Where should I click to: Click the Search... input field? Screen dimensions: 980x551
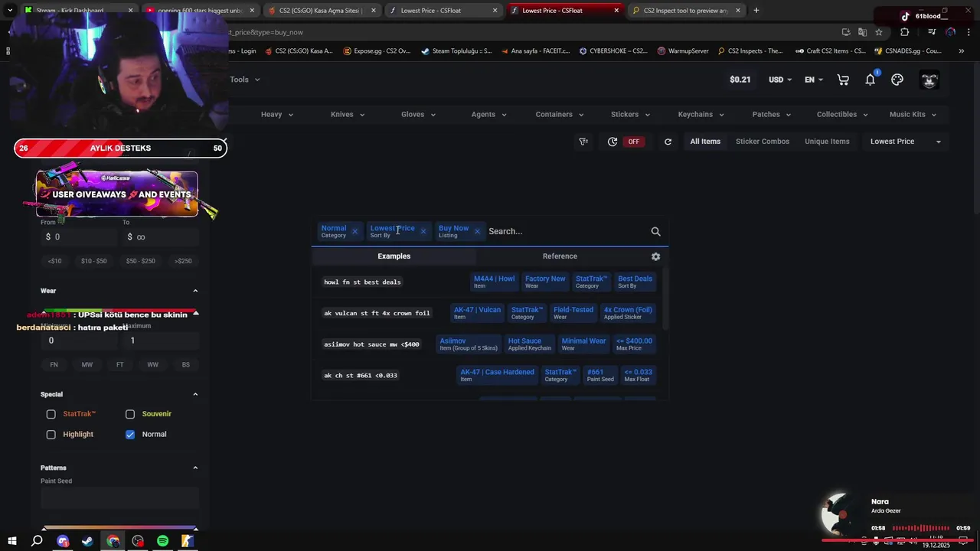point(565,231)
